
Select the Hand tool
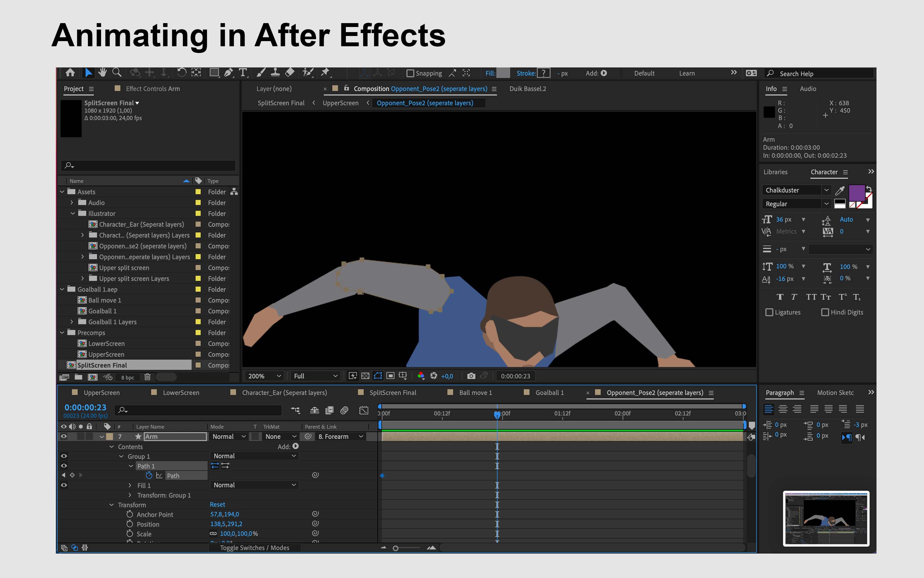[x=102, y=73]
